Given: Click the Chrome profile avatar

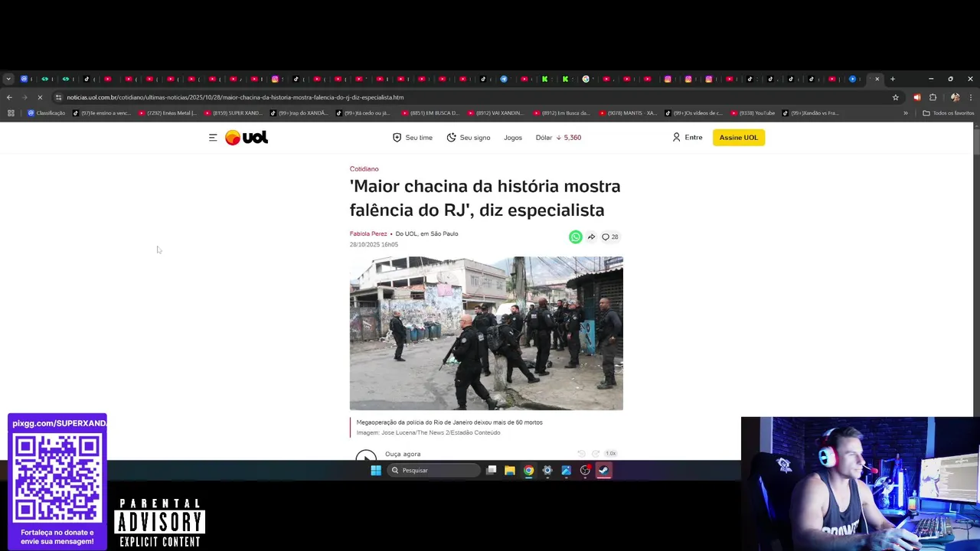Looking at the screenshot, I should point(955,97).
